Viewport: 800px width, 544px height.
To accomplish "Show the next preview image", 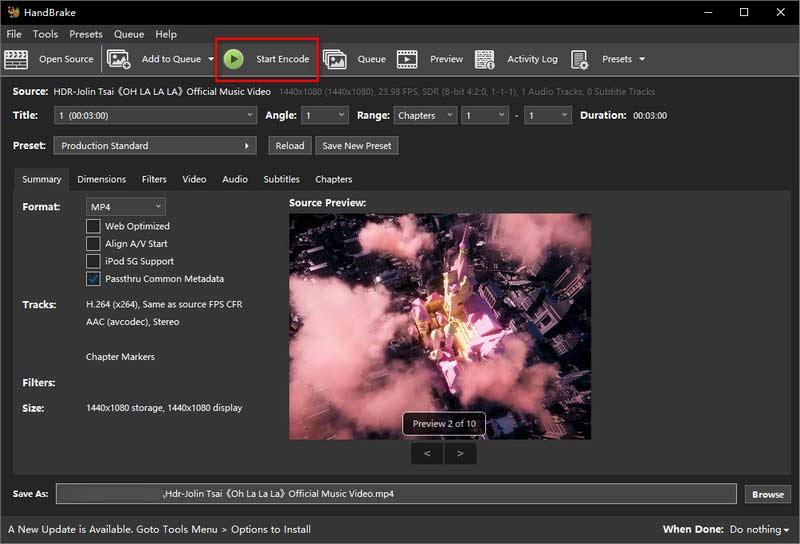I will 460,453.
